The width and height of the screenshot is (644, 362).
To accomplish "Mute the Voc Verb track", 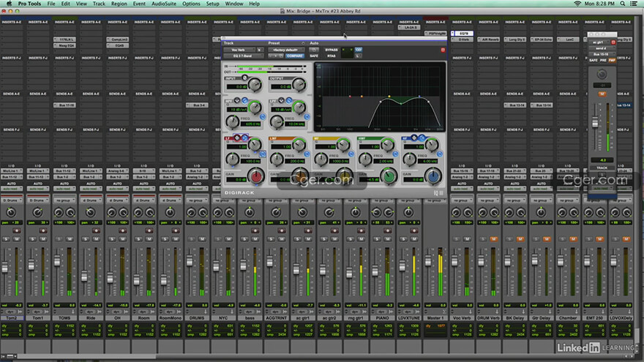I will click(467, 239).
